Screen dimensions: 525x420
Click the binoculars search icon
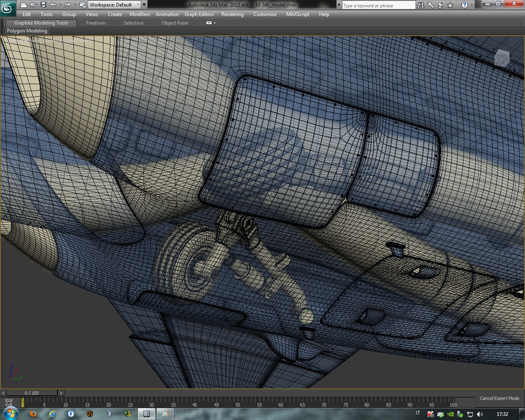click(421, 5)
